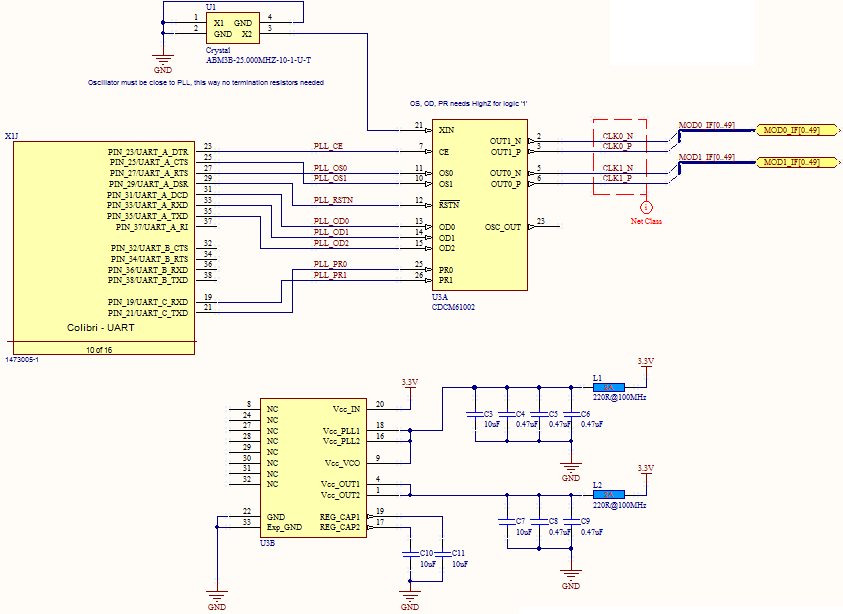The height and width of the screenshot is (614, 843).
Task: Click the 1473005-1 part number text
Action: (22, 360)
